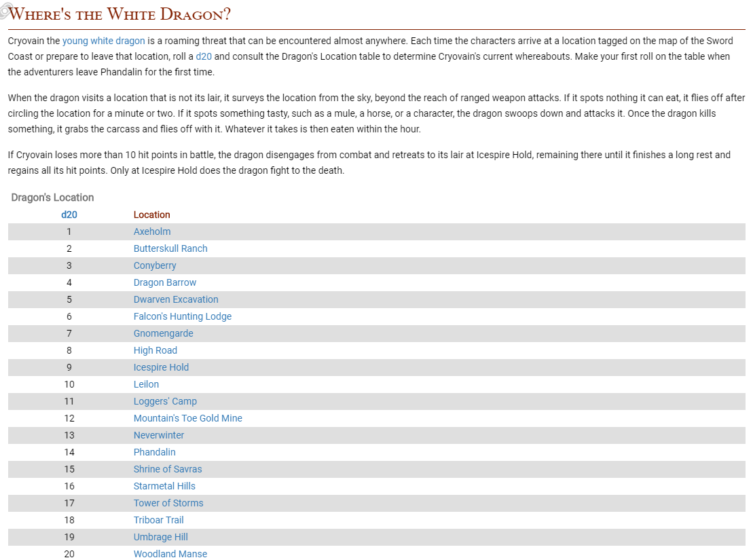Select the d20 value 16 cell
This screenshot has width=753, height=560.
(69, 486)
